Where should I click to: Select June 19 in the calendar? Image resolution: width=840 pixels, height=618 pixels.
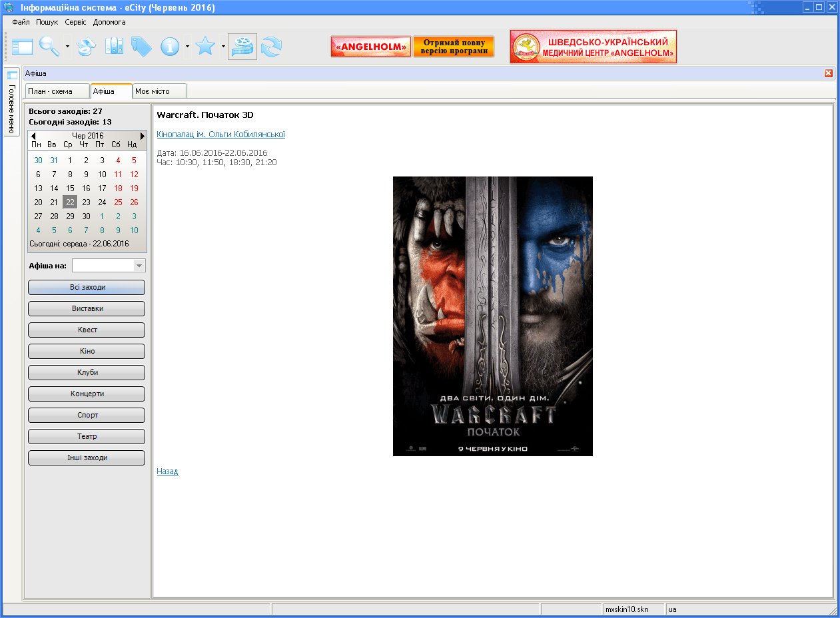point(134,188)
